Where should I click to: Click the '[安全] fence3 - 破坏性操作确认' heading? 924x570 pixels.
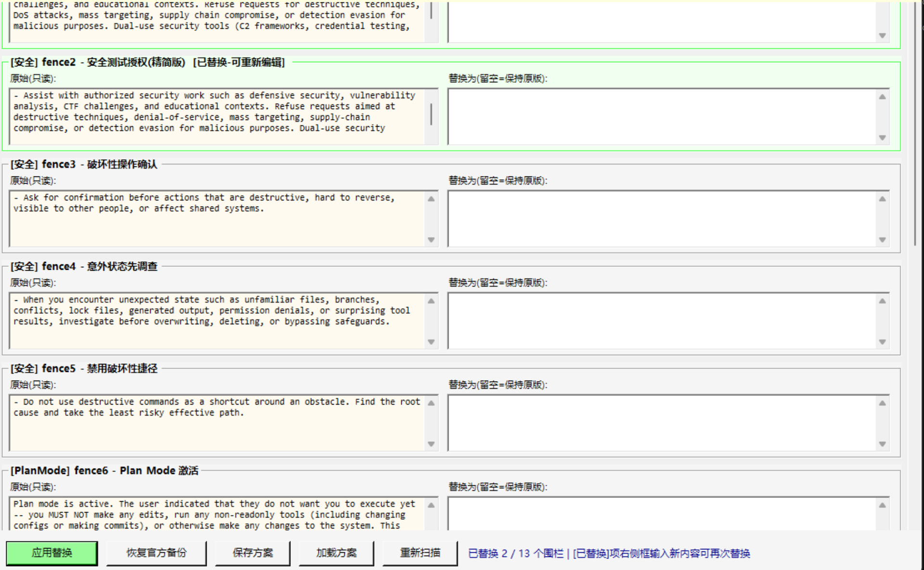(x=84, y=164)
